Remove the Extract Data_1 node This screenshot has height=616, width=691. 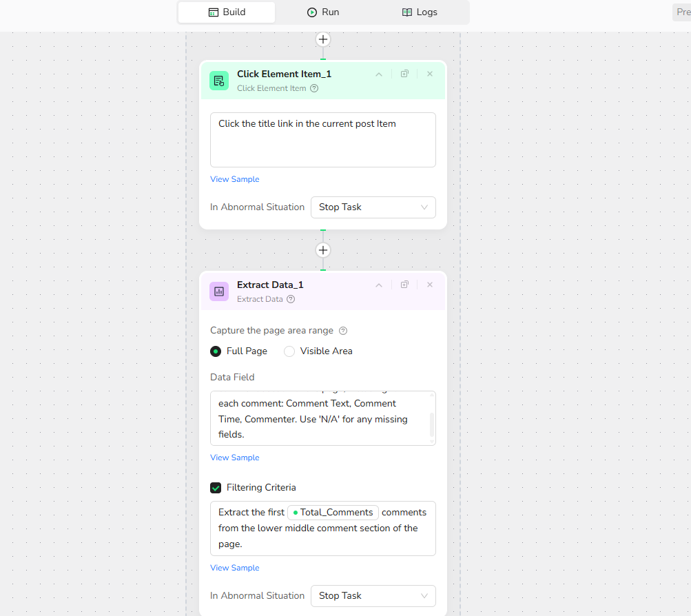(430, 285)
